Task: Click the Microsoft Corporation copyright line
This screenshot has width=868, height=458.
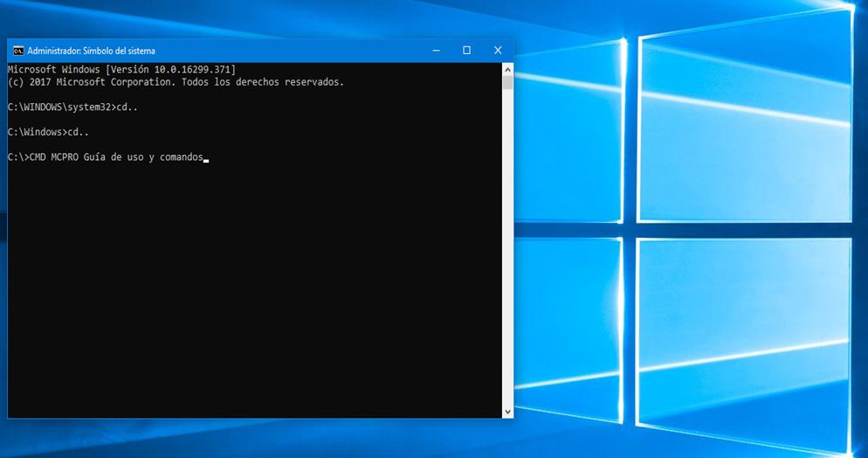Action: [176, 82]
